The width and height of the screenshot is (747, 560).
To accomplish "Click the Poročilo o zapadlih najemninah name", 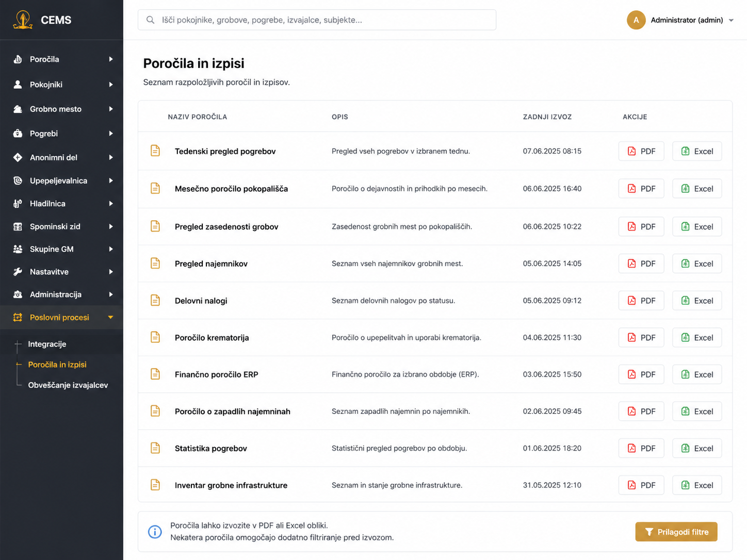I will [x=233, y=411].
